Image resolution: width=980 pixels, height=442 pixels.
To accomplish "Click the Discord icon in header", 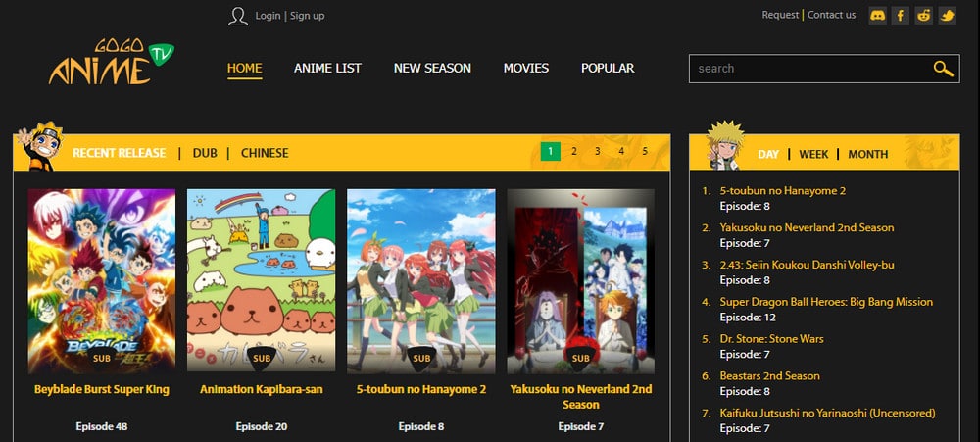I will point(877,15).
